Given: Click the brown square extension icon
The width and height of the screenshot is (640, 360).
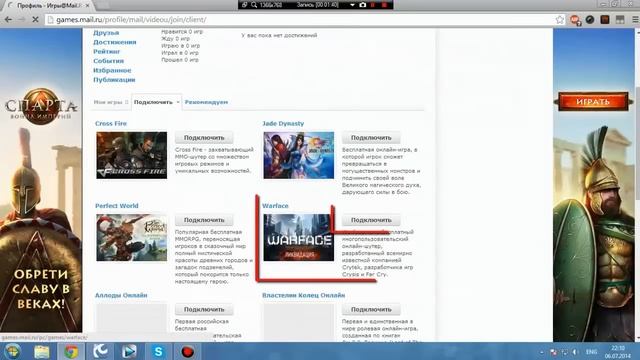Looking at the screenshot, I should point(605,20).
